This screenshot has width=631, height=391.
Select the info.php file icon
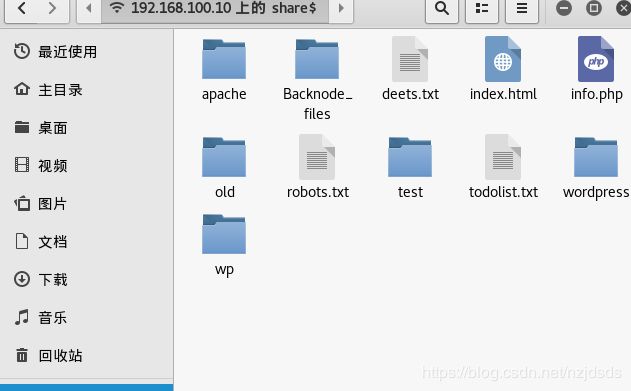click(596, 59)
